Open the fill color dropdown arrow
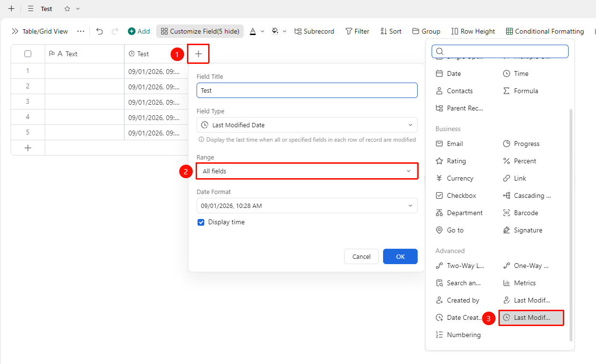The height and width of the screenshot is (364, 596). [285, 31]
